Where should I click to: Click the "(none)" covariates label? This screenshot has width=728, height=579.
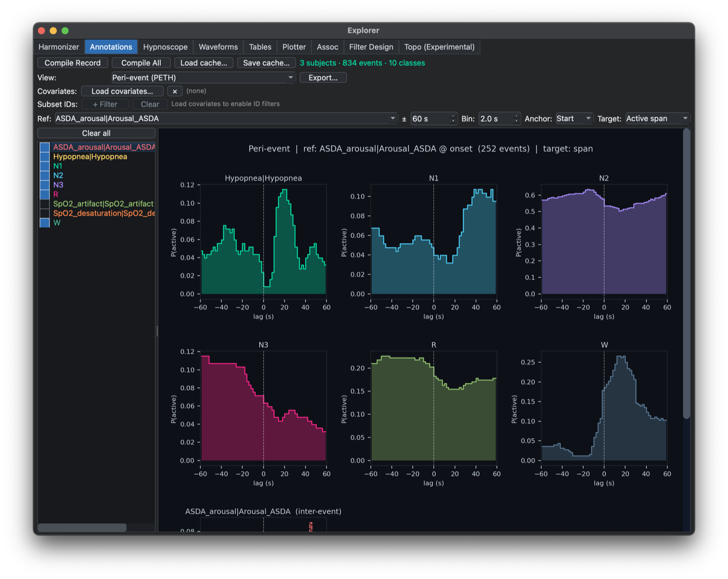196,91
